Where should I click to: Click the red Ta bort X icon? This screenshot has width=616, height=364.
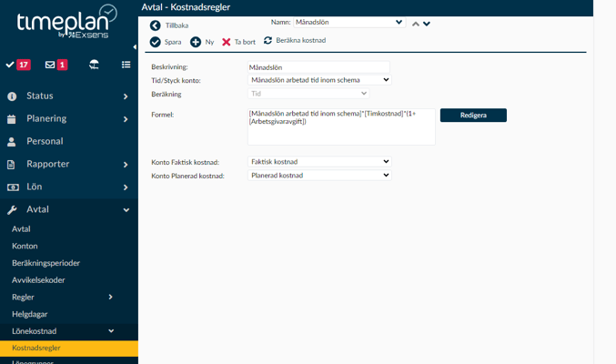click(x=227, y=42)
